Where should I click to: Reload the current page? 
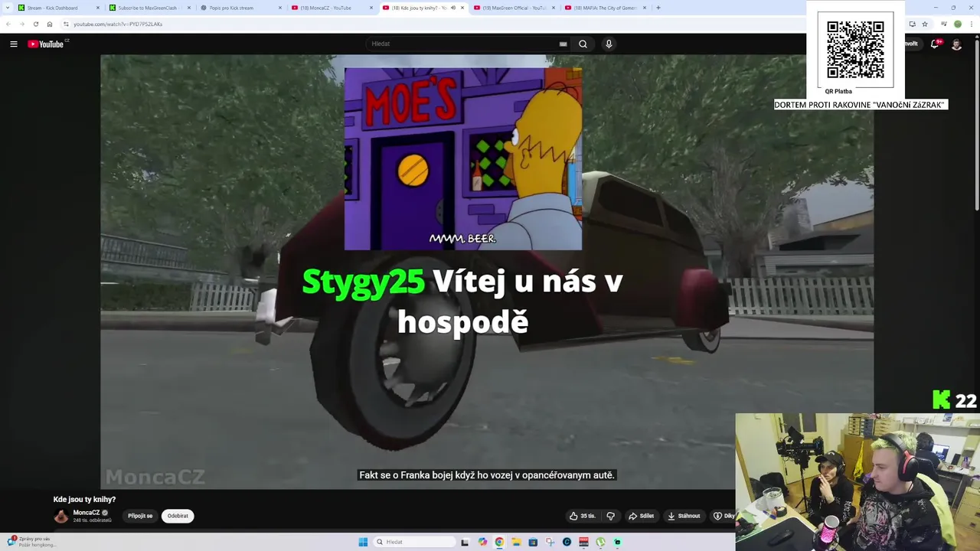[x=35, y=24]
